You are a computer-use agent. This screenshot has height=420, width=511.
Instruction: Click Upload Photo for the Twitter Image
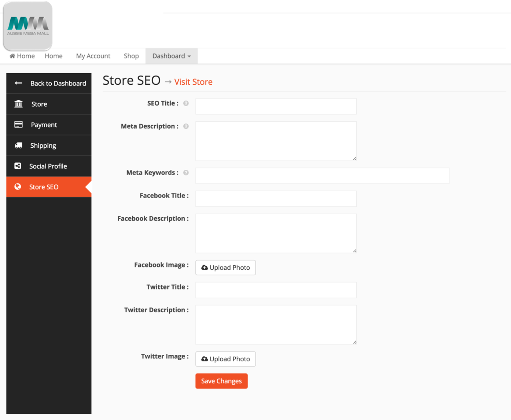point(225,359)
